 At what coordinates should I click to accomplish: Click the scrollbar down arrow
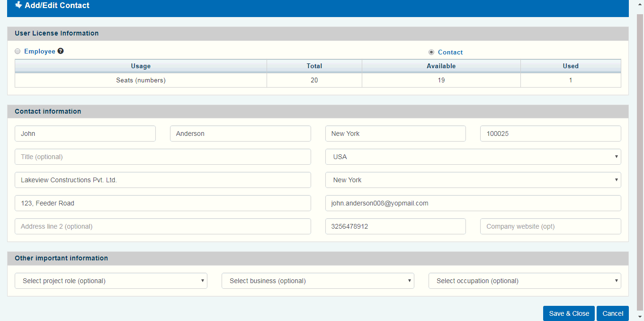[640, 316]
